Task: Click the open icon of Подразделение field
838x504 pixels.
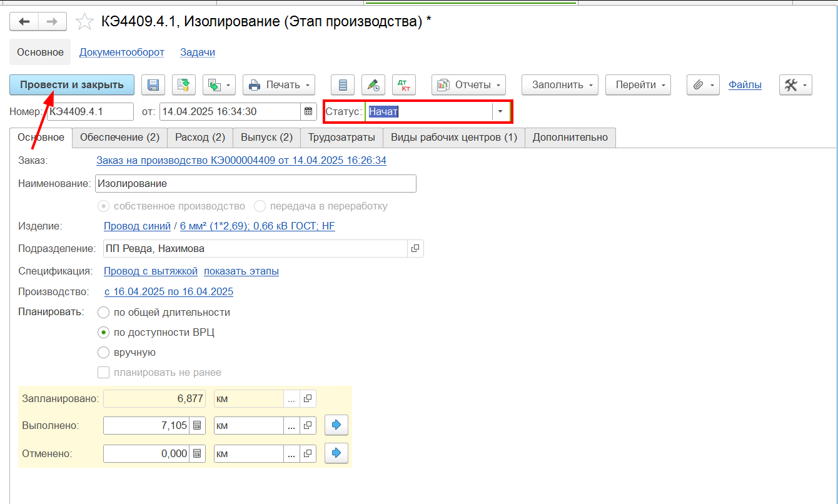Action: point(415,249)
